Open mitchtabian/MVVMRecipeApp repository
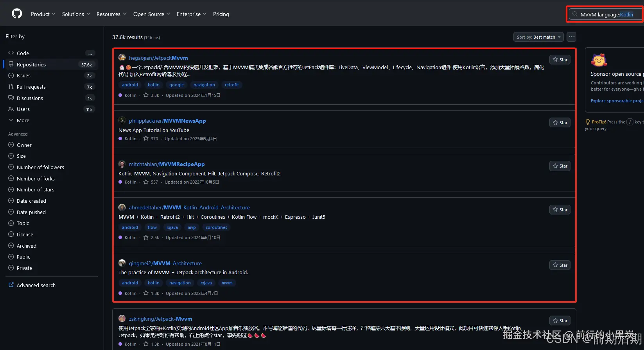 [167, 164]
